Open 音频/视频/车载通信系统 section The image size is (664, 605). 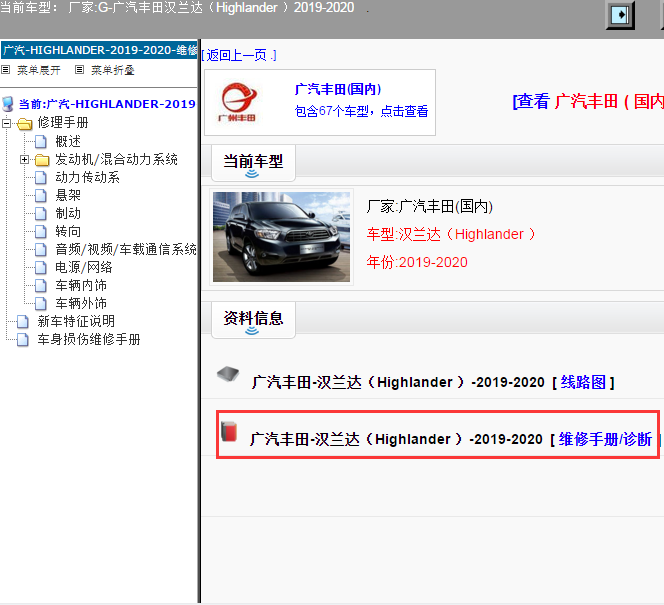click(126, 249)
